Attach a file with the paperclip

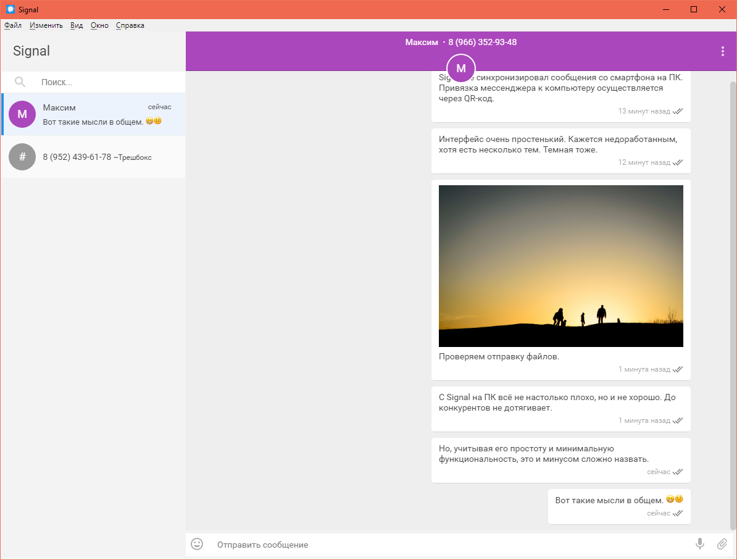722,544
